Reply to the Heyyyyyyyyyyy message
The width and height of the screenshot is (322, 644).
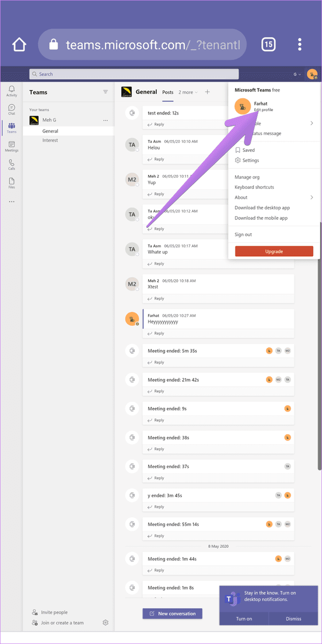(x=156, y=333)
